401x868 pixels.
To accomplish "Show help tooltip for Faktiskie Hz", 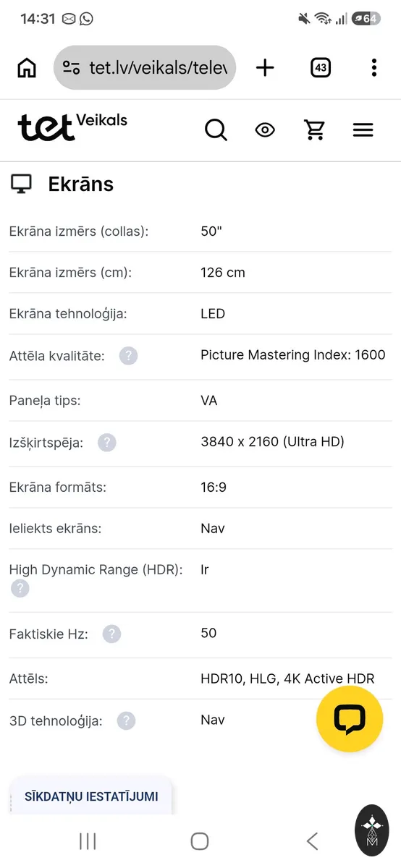I will pos(111,634).
